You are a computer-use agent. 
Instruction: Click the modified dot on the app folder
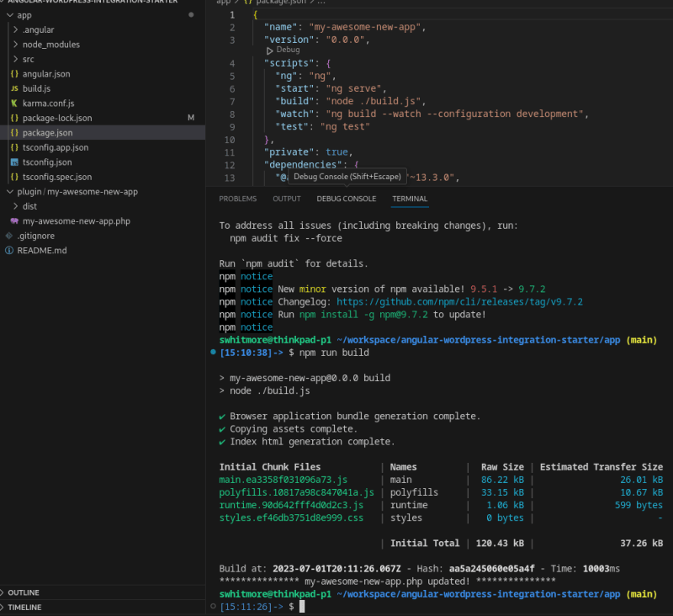pos(191,14)
